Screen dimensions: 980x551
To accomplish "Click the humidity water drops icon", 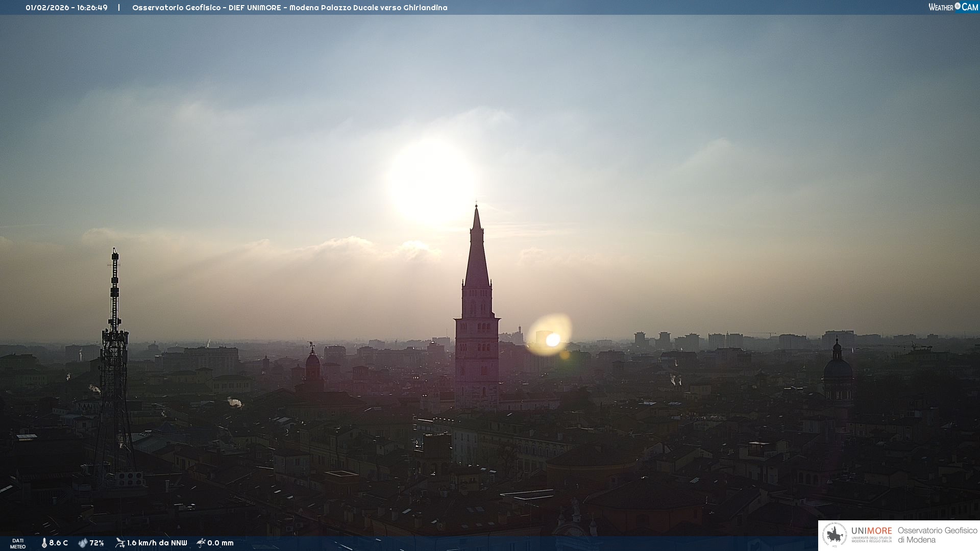I will tap(83, 543).
